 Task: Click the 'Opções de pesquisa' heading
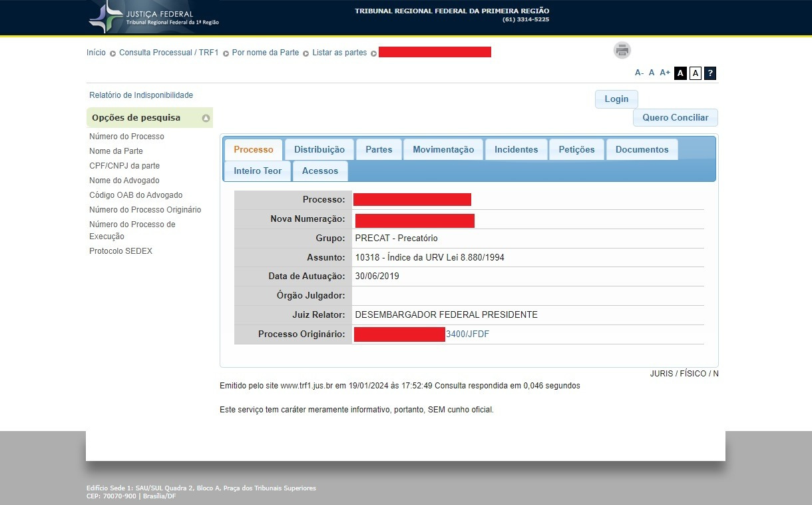point(136,118)
